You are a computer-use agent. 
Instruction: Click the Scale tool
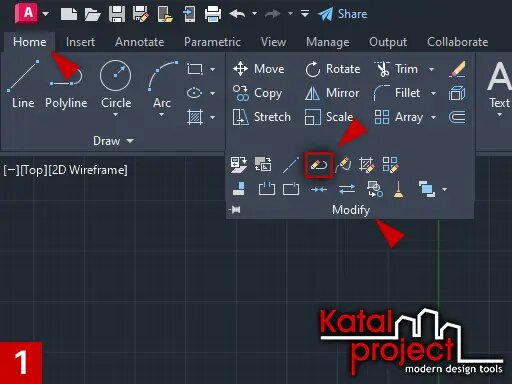point(329,117)
